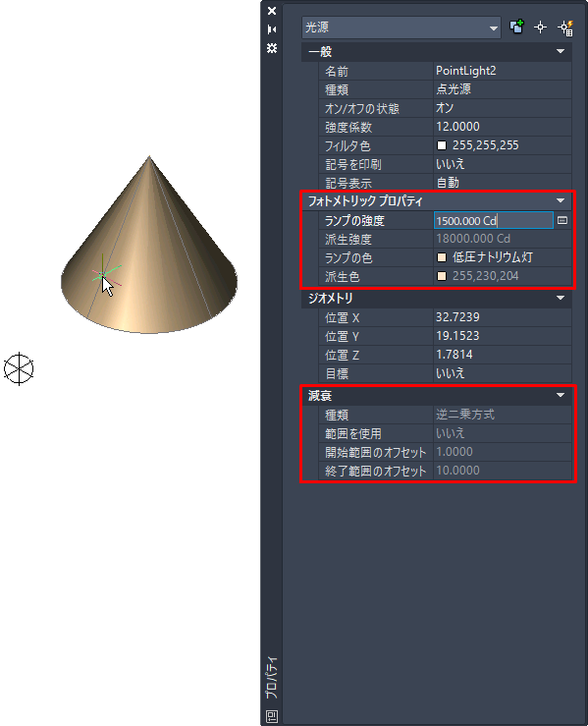Toggle オン/オフの状態 value オン

502,108
